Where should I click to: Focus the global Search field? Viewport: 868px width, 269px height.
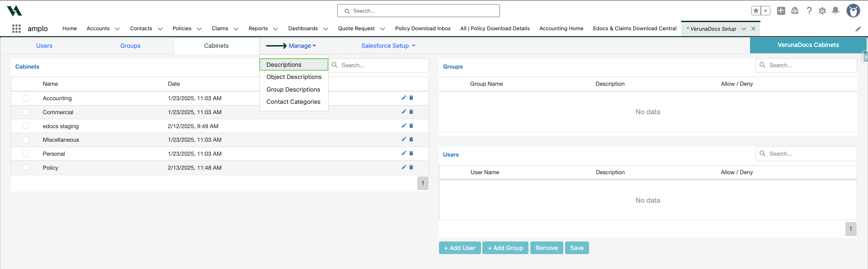click(x=418, y=11)
